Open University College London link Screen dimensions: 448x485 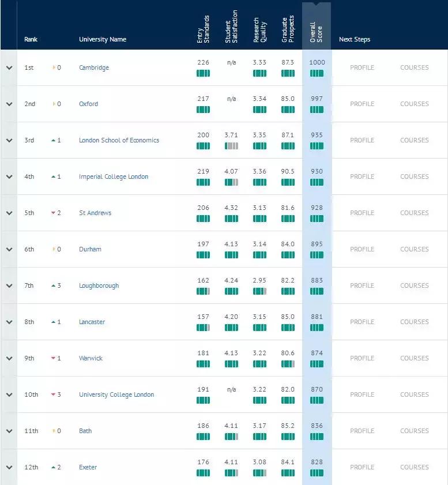coord(116,394)
